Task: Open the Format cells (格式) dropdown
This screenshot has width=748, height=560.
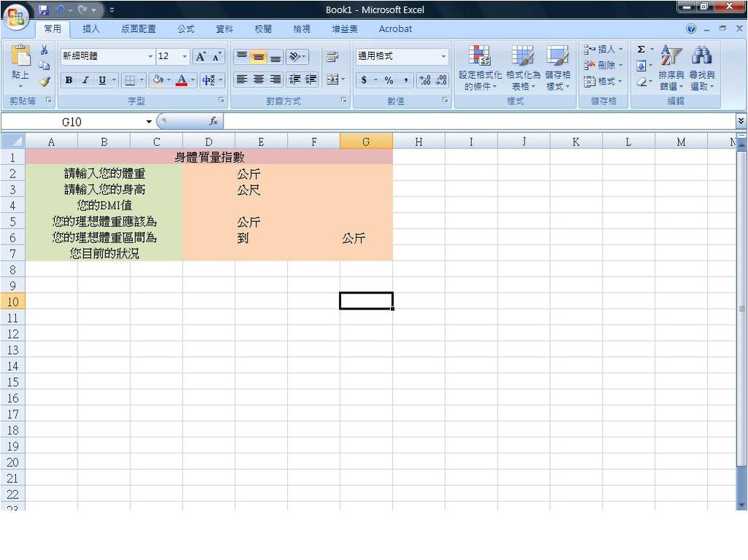Action: (603, 81)
